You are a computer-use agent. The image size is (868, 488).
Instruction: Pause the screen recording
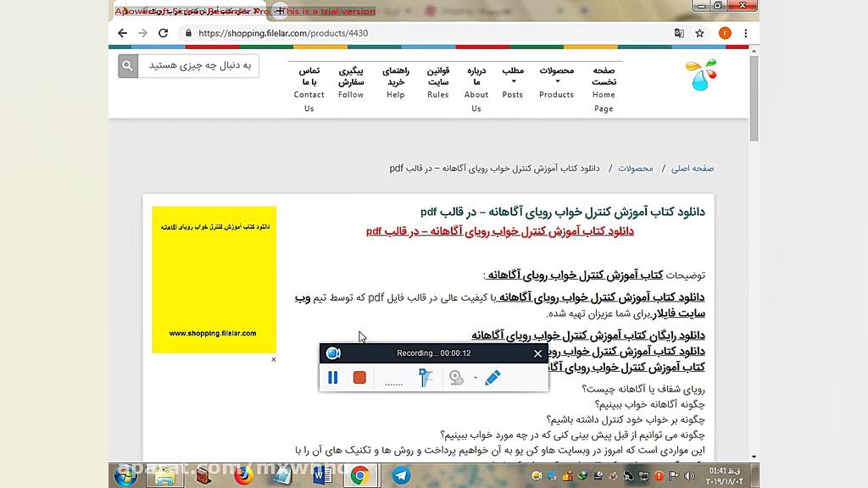click(333, 378)
